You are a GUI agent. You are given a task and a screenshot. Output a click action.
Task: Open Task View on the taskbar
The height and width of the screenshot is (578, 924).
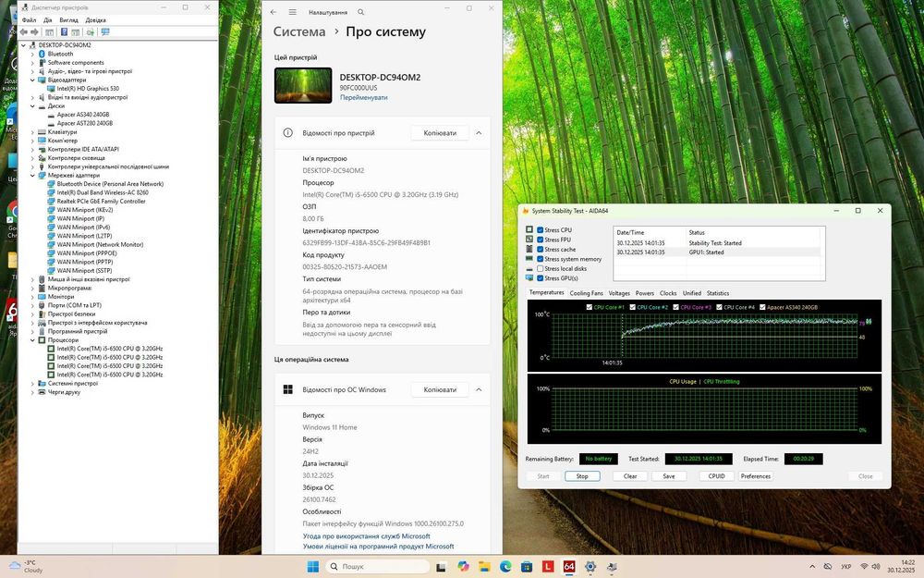pos(441,567)
